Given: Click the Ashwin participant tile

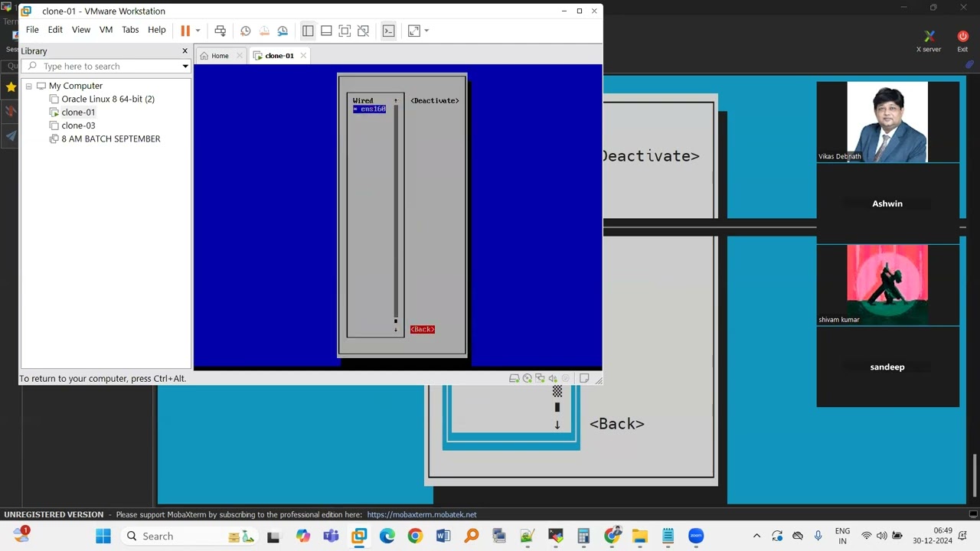Looking at the screenshot, I should pyautogui.click(x=887, y=204).
